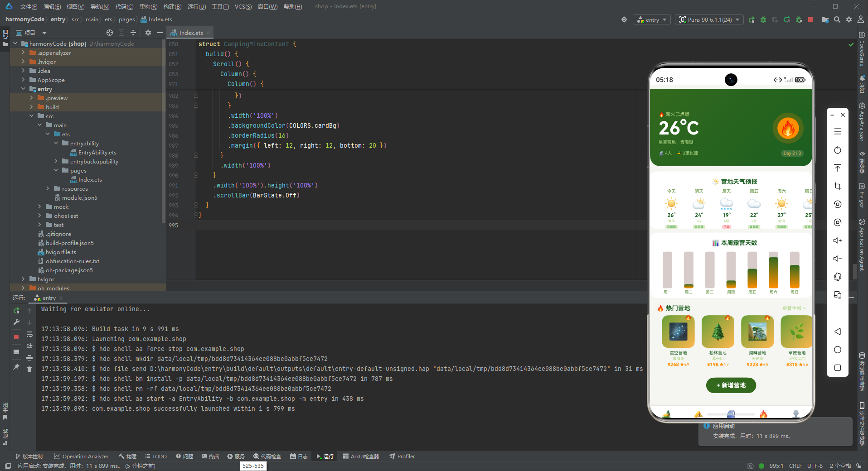Expand the AppScope folder

23,80
